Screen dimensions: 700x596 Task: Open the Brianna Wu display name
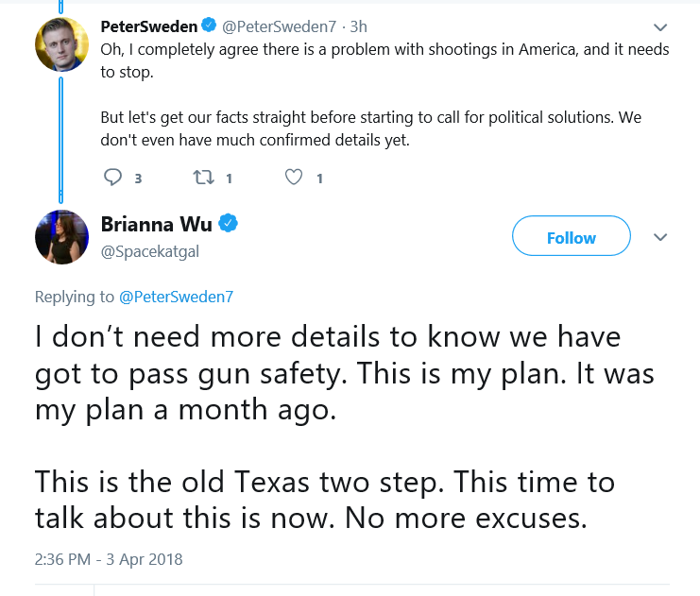(x=156, y=224)
